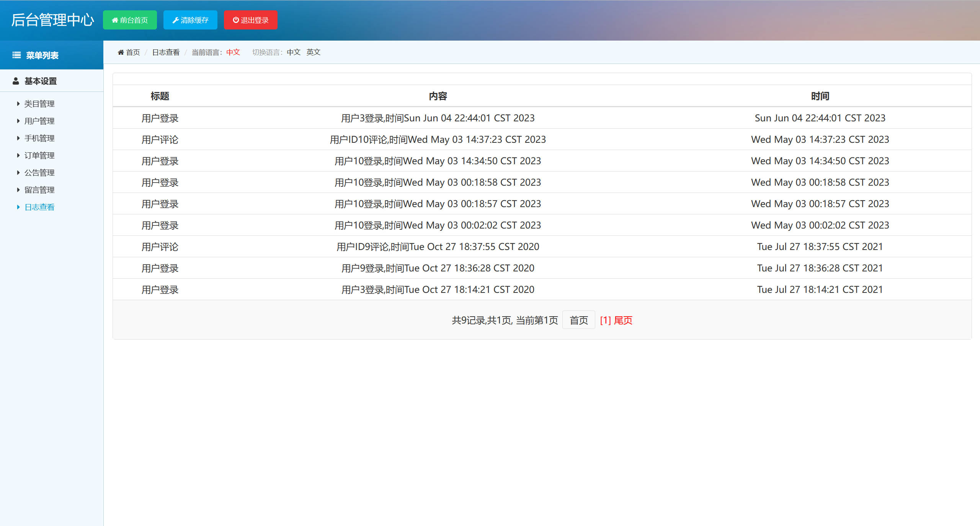The image size is (980, 526).
Task: Select 中文 as the display language
Action: pyautogui.click(x=293, y=52)
